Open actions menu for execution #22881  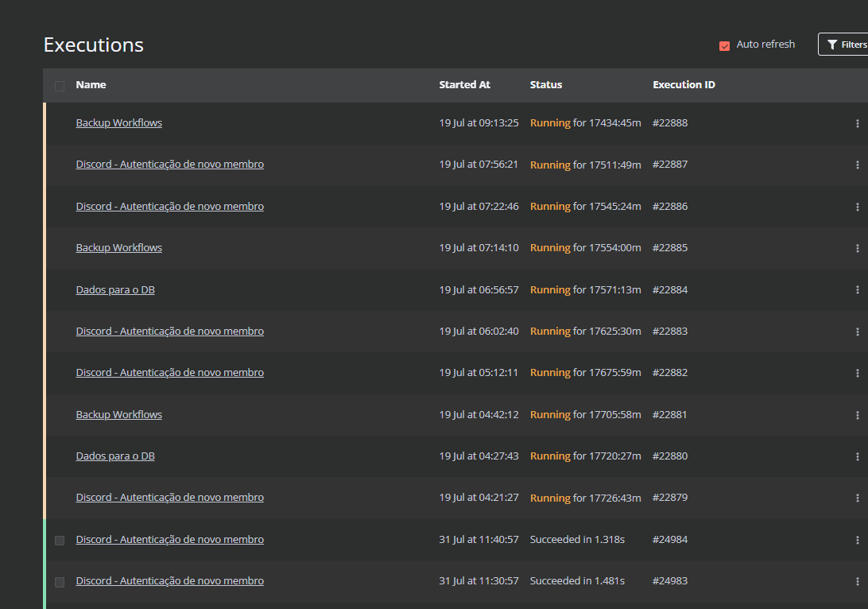click(858, 415)
